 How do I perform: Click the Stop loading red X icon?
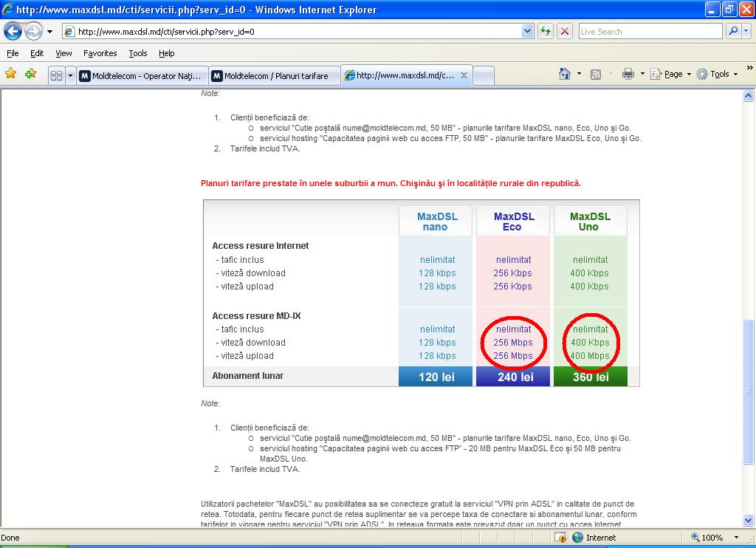click(x=565, y=31)
